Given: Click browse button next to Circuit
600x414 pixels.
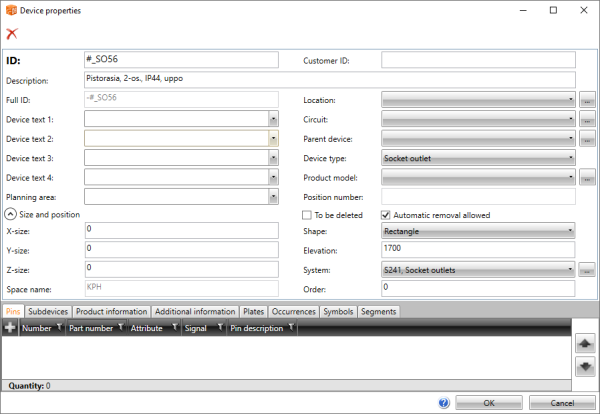Looking at the screenshot, I should pyautogui.click(x=587, y=119).
